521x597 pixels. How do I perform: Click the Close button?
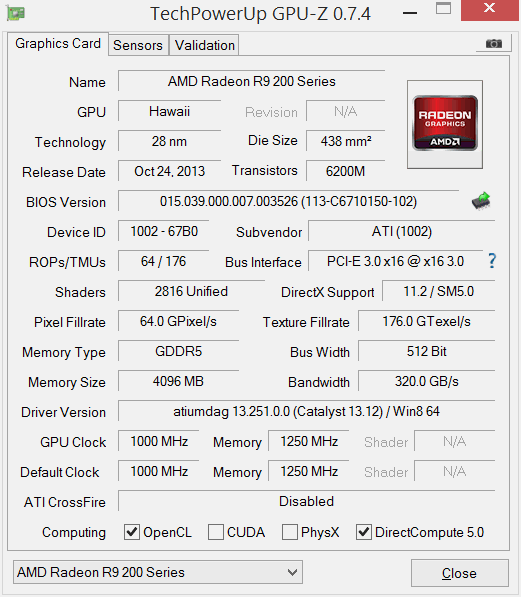(x=460, y=573)
